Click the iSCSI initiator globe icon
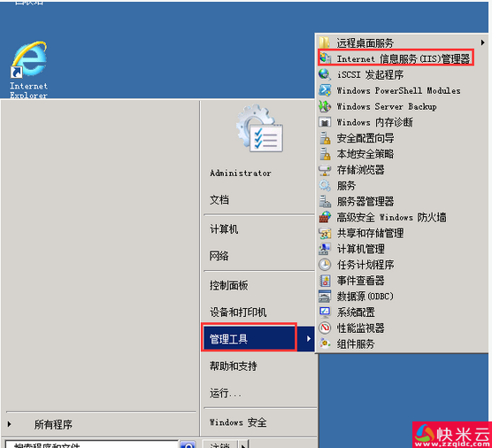This screenshot has width=492, height=448. 325,74
